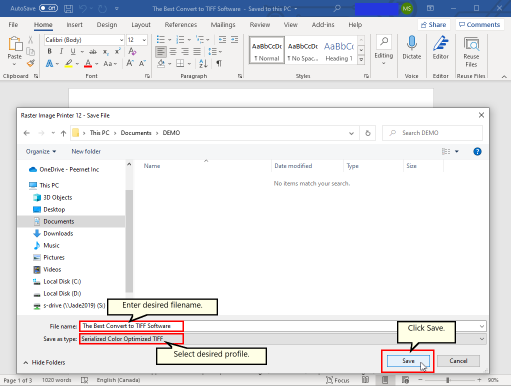Click the Search DEMO box

(432, 133)
